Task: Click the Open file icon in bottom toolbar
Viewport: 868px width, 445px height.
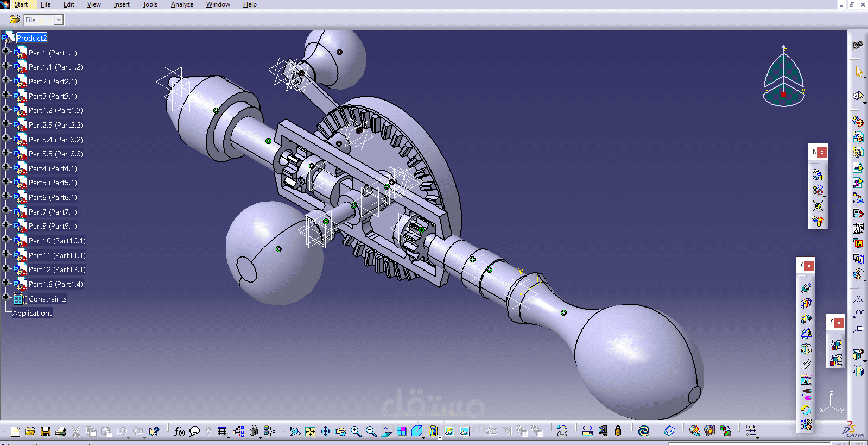Action: 30,431
